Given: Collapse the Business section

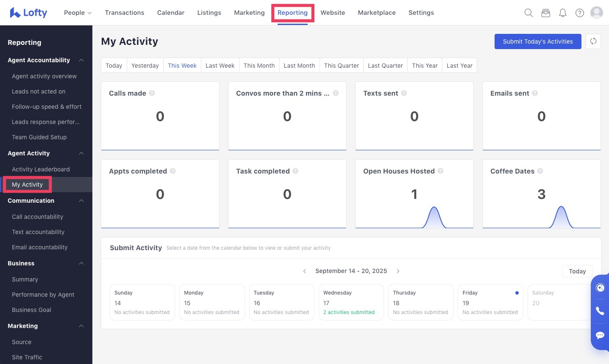Looking at the screenshot, I should coord(81,263).
